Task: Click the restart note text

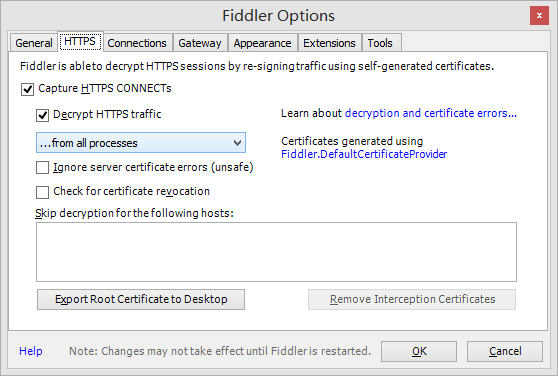Action: (220, 351)
